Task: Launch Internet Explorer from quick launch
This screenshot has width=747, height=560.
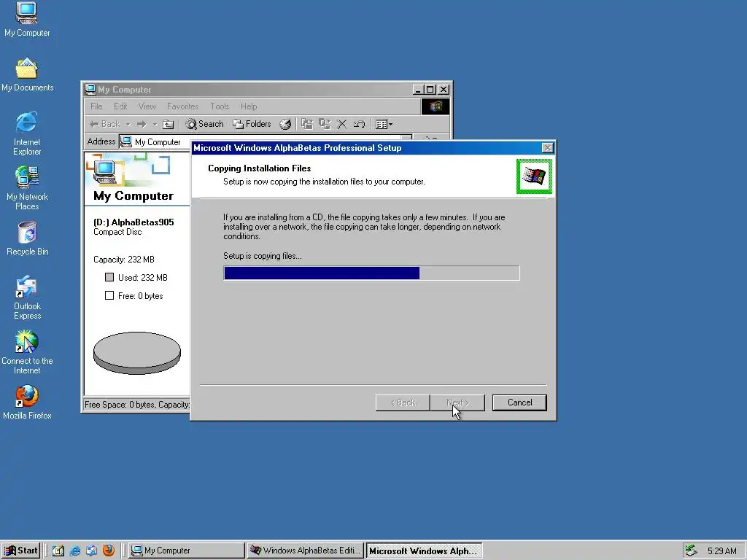Action: point(75,551)
